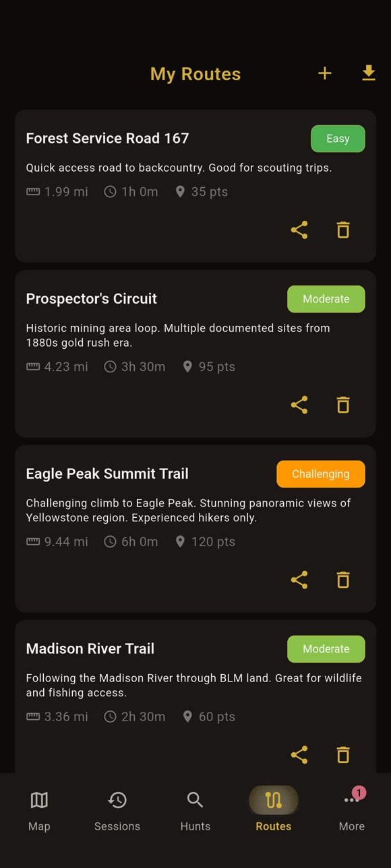Share the Forest Service Road 167 route
391x868 pixels.
[x=299, y=230]
